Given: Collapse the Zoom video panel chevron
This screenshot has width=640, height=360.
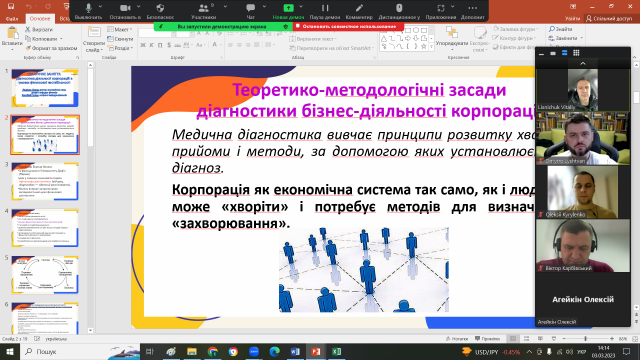Looking at the screenshot, I should pos(582,63).
